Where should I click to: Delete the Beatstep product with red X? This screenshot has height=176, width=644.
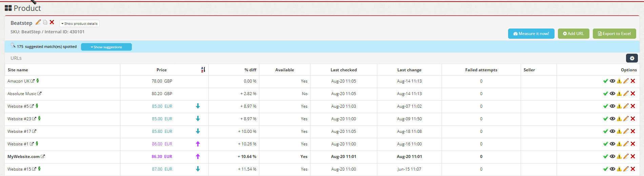52,22
